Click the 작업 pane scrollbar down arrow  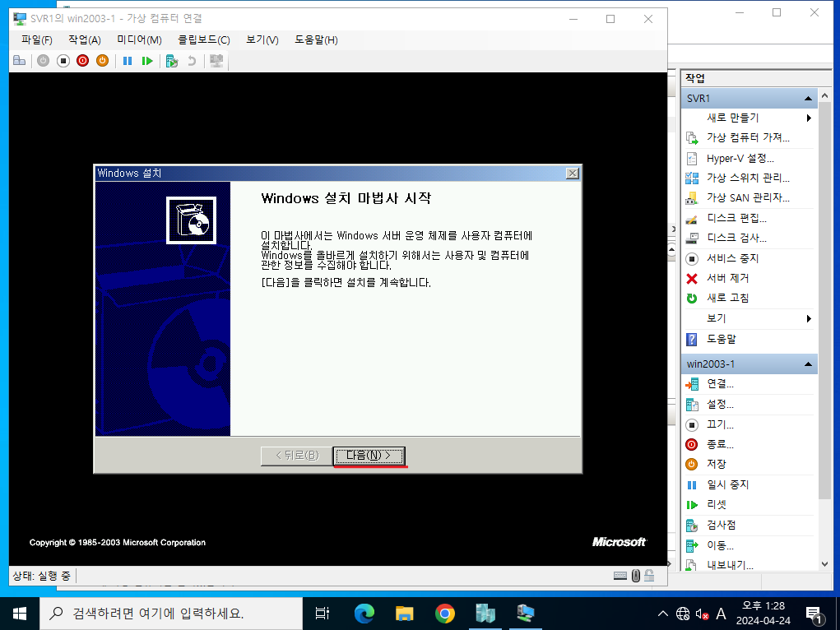tap(824, 564)
